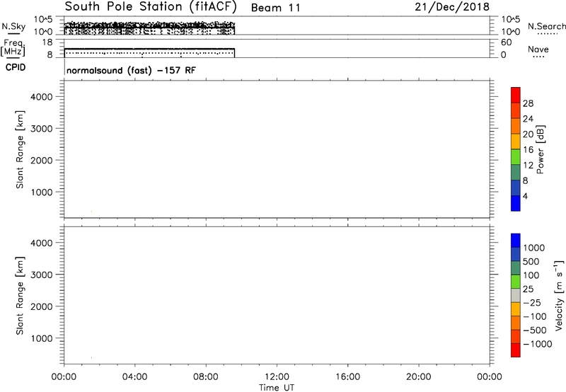Click the 'Time UT' axis title
The height and width of the screenshot is (392, 566).
coord(277,388)
